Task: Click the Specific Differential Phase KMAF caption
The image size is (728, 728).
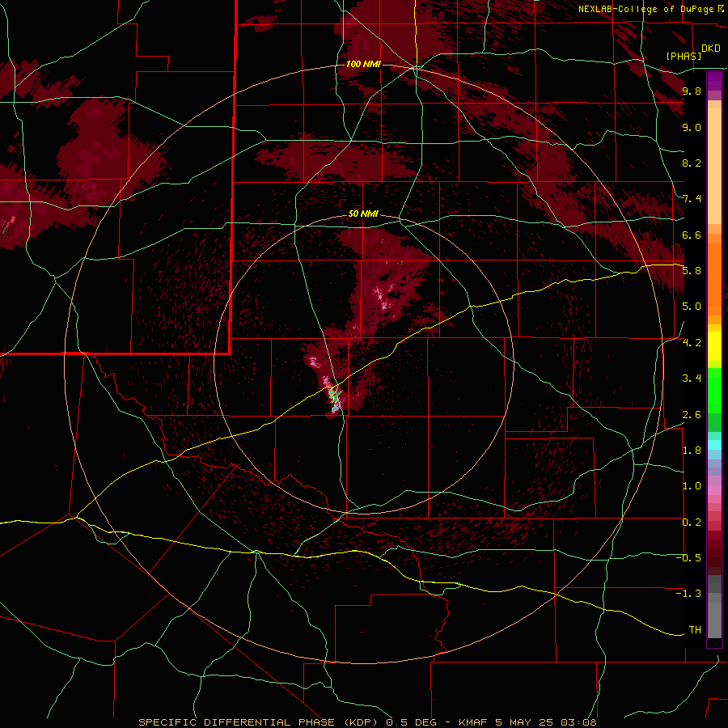Action: [367, 722]
